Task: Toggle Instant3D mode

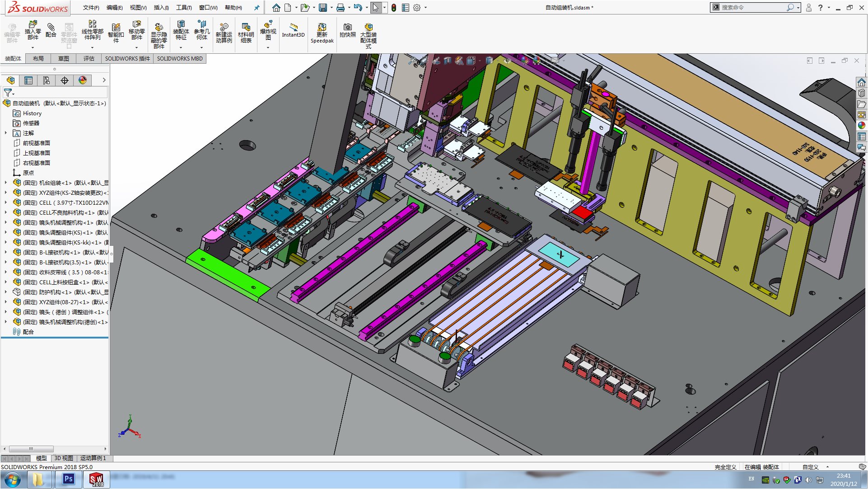Action: pos(293,29)
